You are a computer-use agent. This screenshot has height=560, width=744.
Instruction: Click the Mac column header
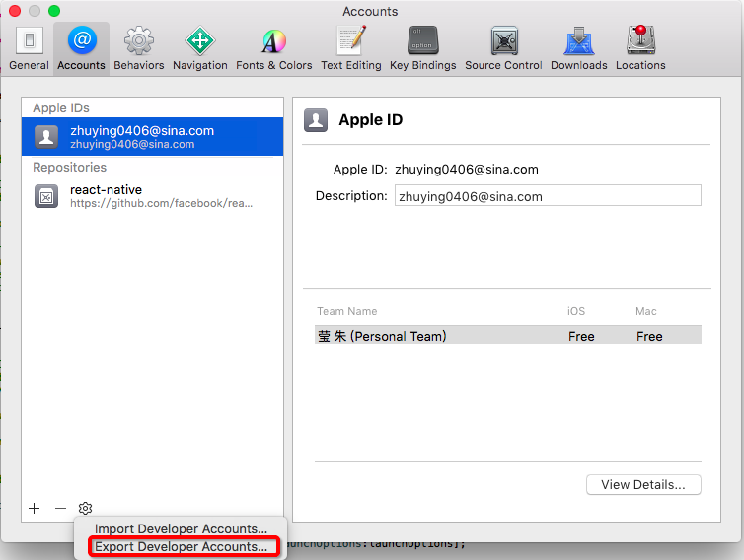[645, 311]
